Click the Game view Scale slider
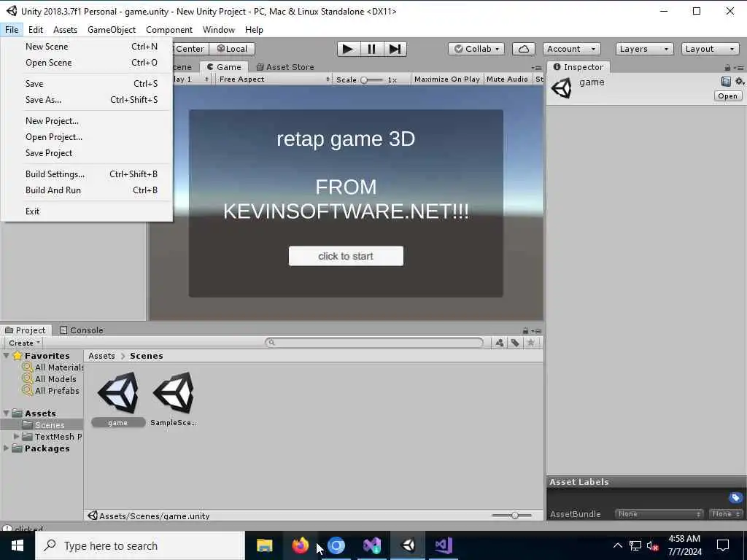The width and height of the screenshot is (747, 560). (x=371, y=80)
